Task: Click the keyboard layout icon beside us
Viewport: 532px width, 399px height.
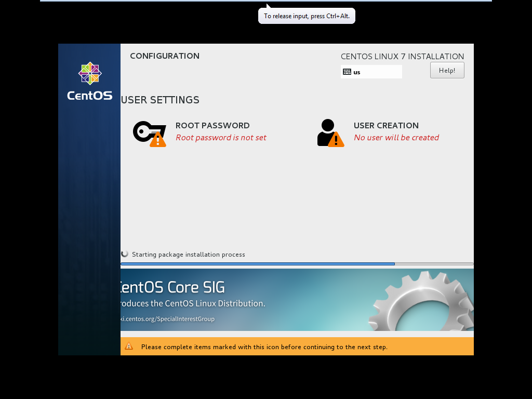Action: [x=347, y=72]
